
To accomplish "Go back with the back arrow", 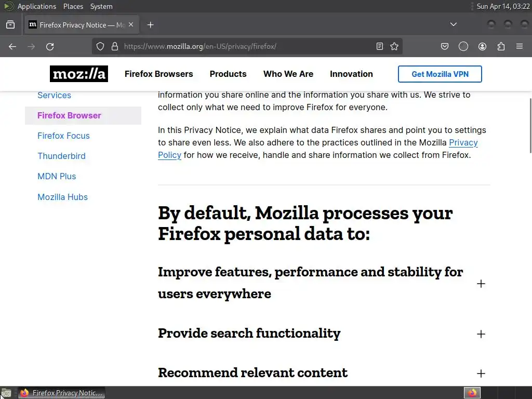I will point(12,46).
